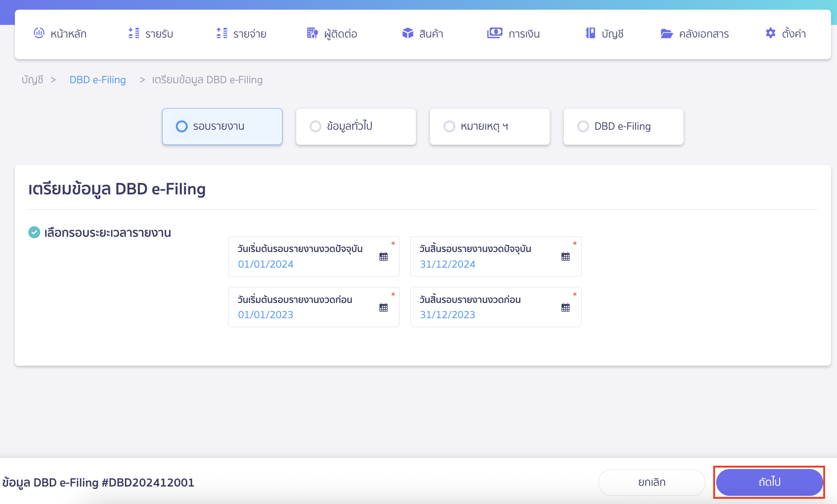Click the previous period end date field 31/12/2023
The width and height of the screenshot is (837, 504).
coord(447,315)
